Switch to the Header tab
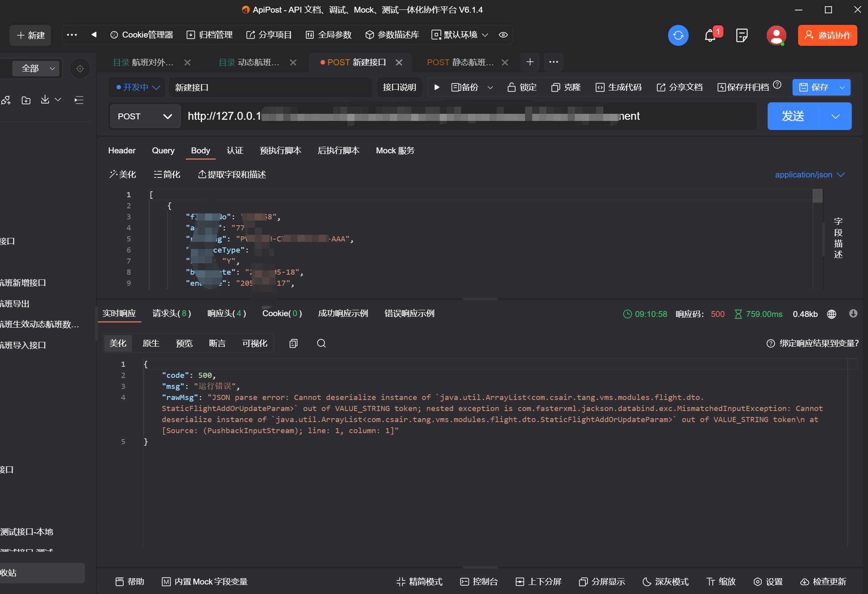Screen dimensions: 868x594 (122, 151)
